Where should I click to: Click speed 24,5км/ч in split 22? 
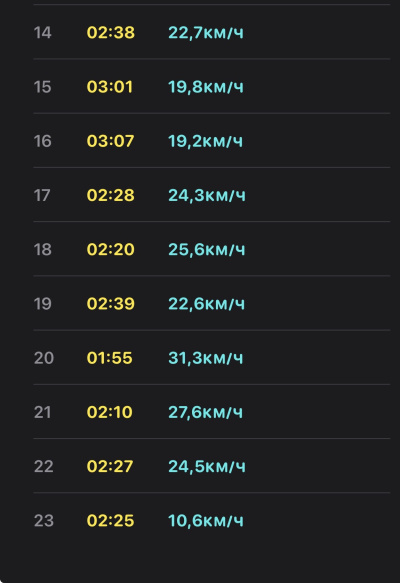(207, 467)
